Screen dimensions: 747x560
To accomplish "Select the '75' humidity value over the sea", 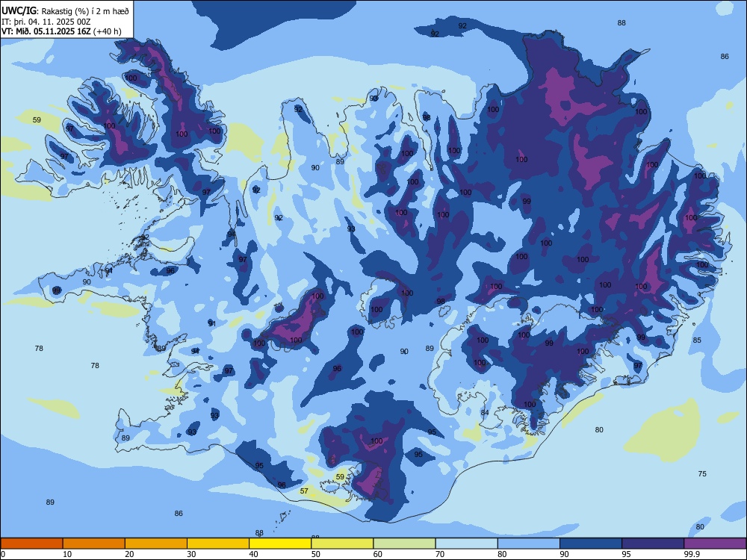I will coord(702,474).
